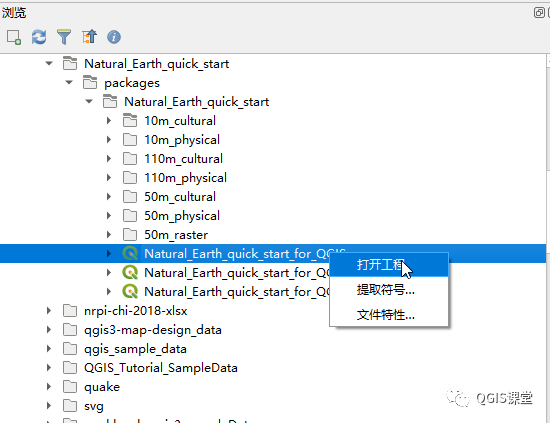Click the 10m_physical folder icon
The height and width of the screenshot is (423, 550).
[130, 140]
